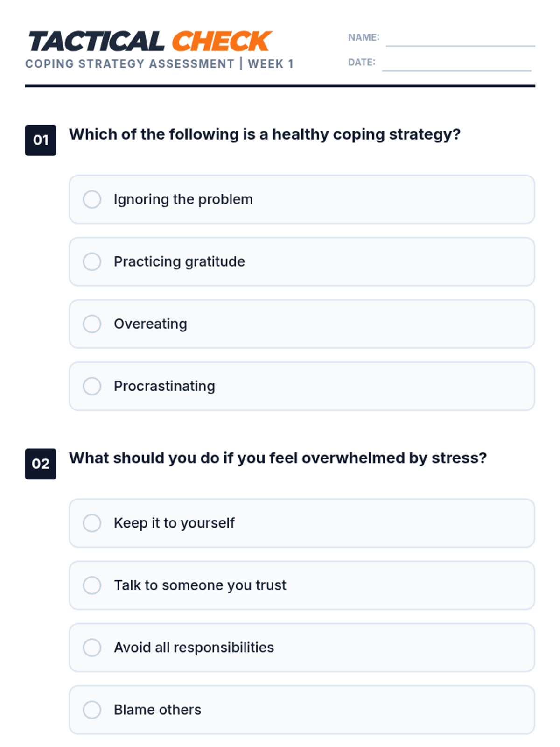Choose the 'Practicing gratitude' radio option

[92, 261]
